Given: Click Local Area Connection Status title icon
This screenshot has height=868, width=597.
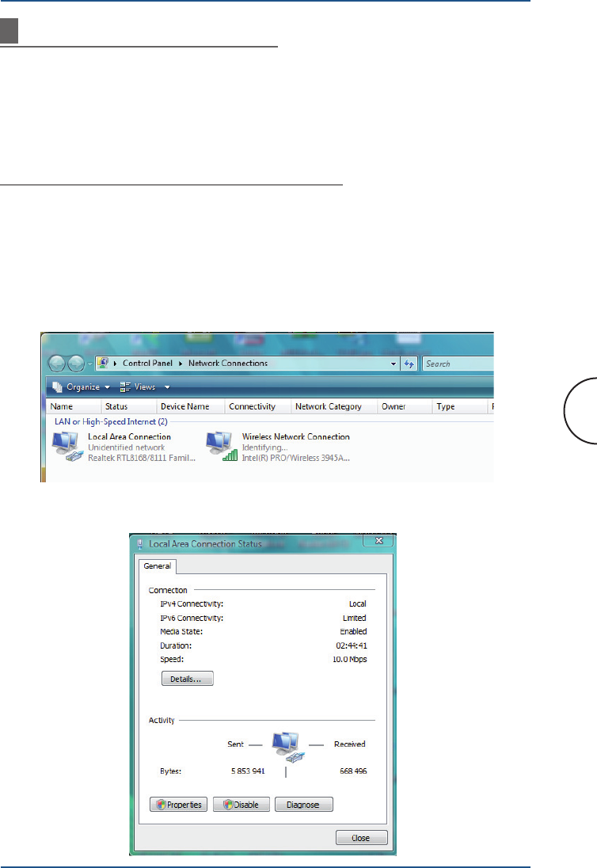Looking at the screenshot, I should point(140,544).
